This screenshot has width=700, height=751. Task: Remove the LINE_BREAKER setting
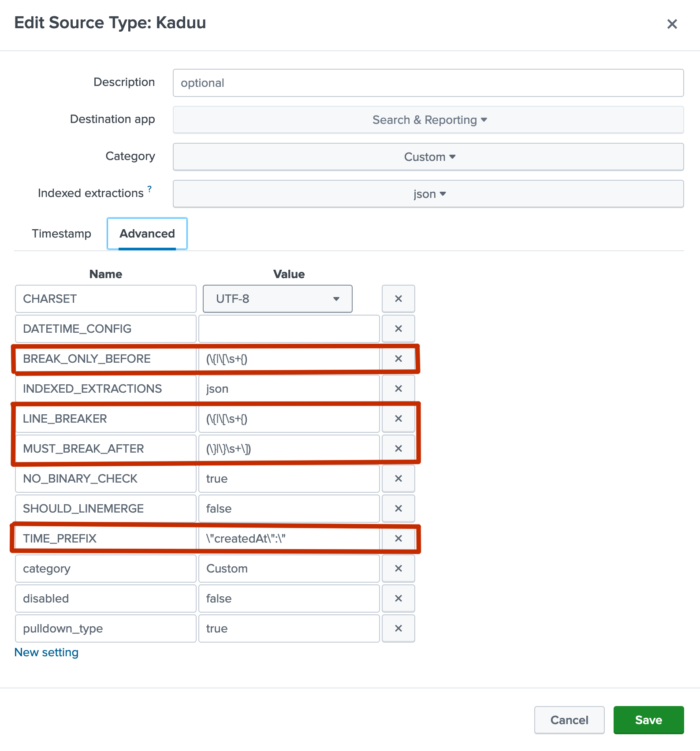398,419
